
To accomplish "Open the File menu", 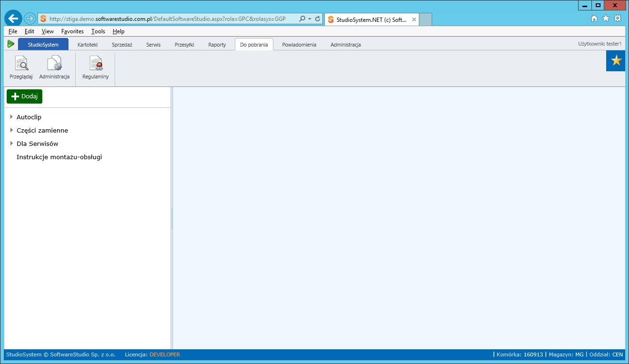I will [x=13, y=31].
